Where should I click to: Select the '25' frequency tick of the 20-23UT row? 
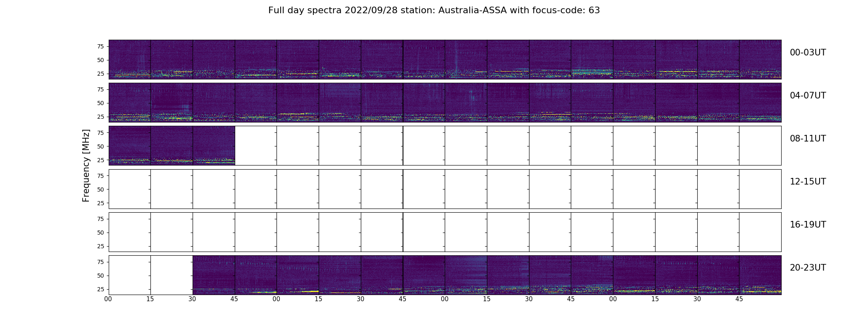tap(100, 289)
